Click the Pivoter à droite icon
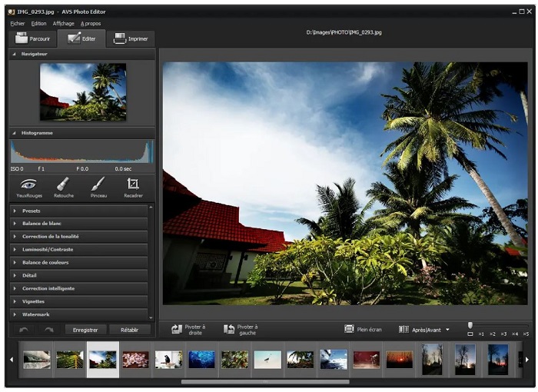 [177, 329]
